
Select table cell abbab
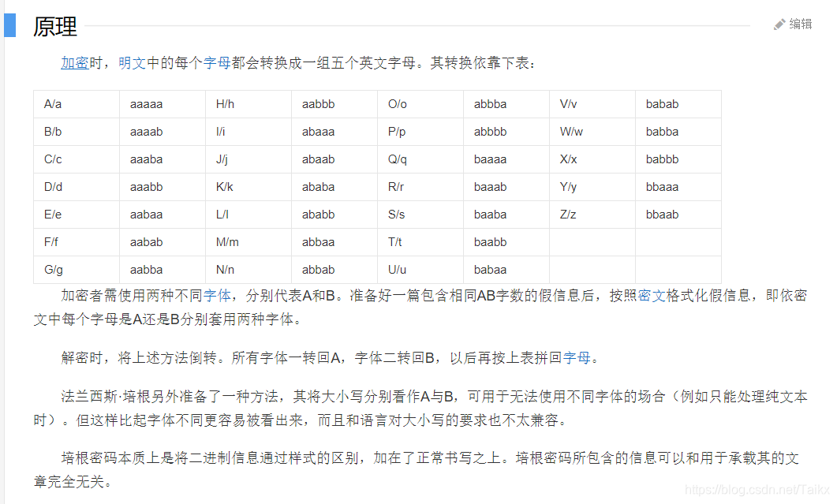click(x=334, y=270)
